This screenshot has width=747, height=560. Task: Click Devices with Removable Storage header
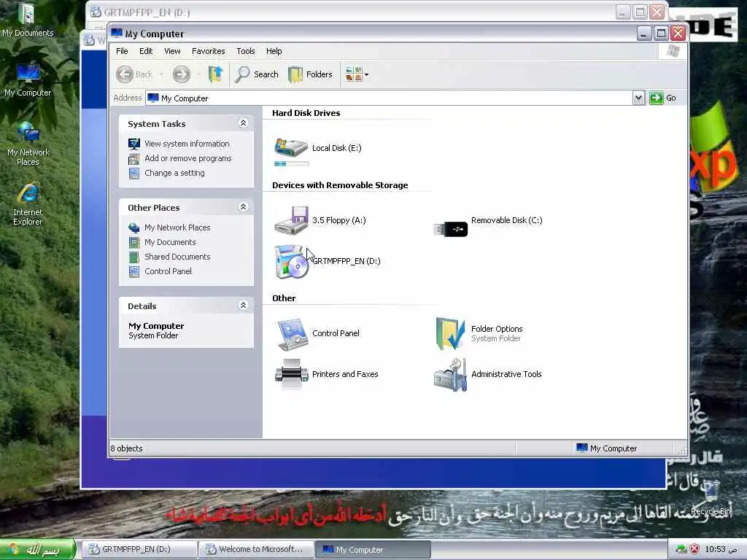pos(340,185)
